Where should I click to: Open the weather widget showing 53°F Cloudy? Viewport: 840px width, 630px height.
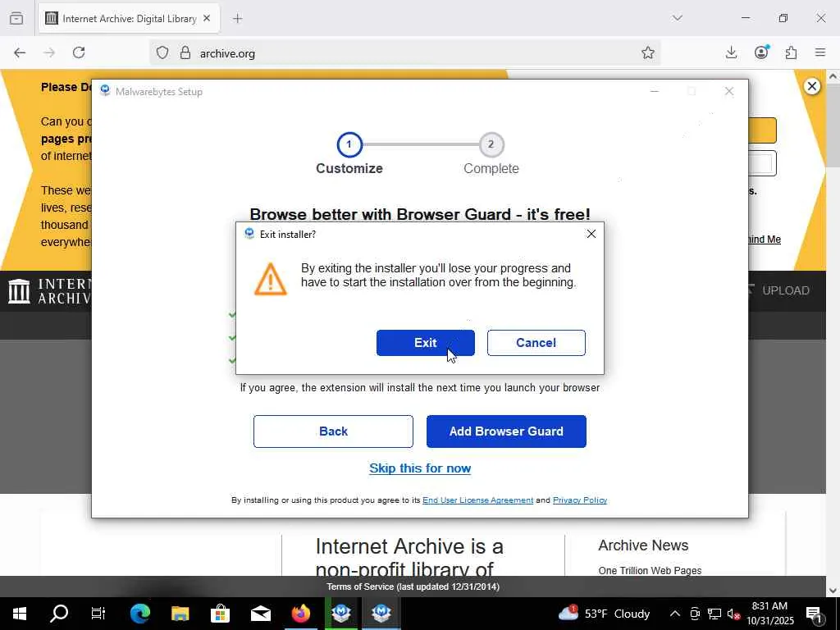[x=604, y=614]
